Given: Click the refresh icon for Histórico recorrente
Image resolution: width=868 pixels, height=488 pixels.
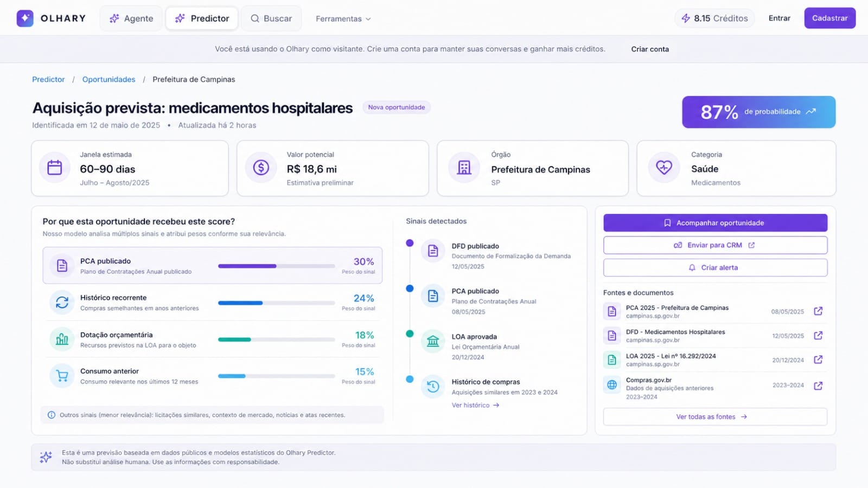Looking at the screenshot, I should 62,303.
